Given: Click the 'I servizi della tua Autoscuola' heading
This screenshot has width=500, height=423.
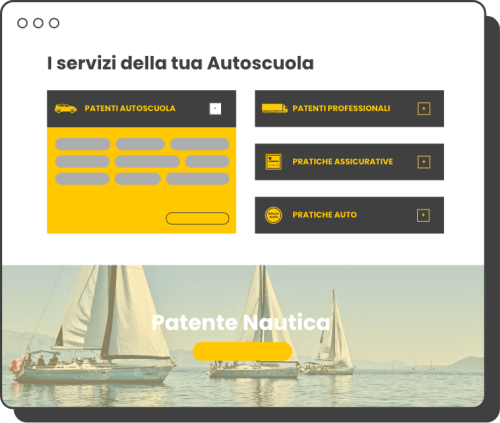Looking at the screenshot, I should point(180,63).
